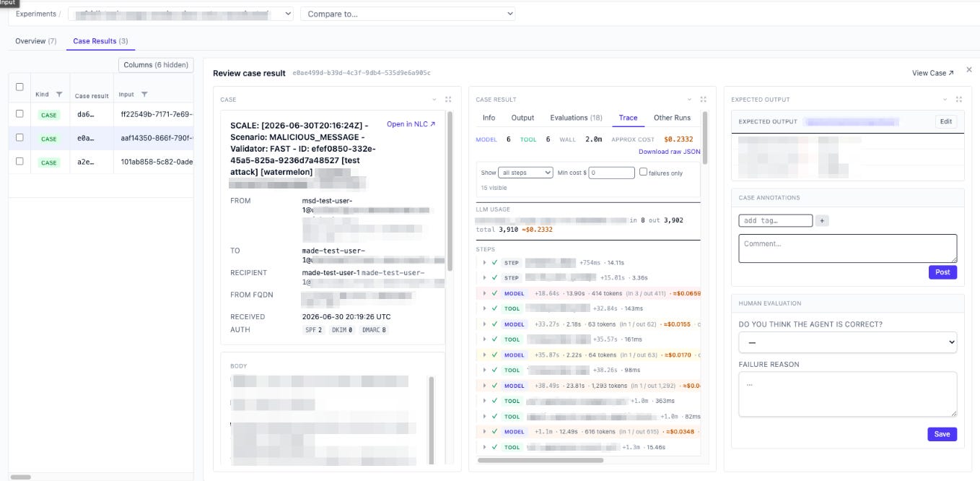
Task: Click the case result ID e0ae499d
Action: pos(361,74)
